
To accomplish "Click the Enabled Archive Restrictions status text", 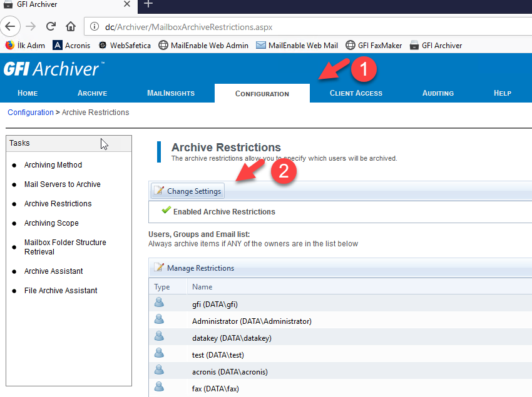I will 224,211.
